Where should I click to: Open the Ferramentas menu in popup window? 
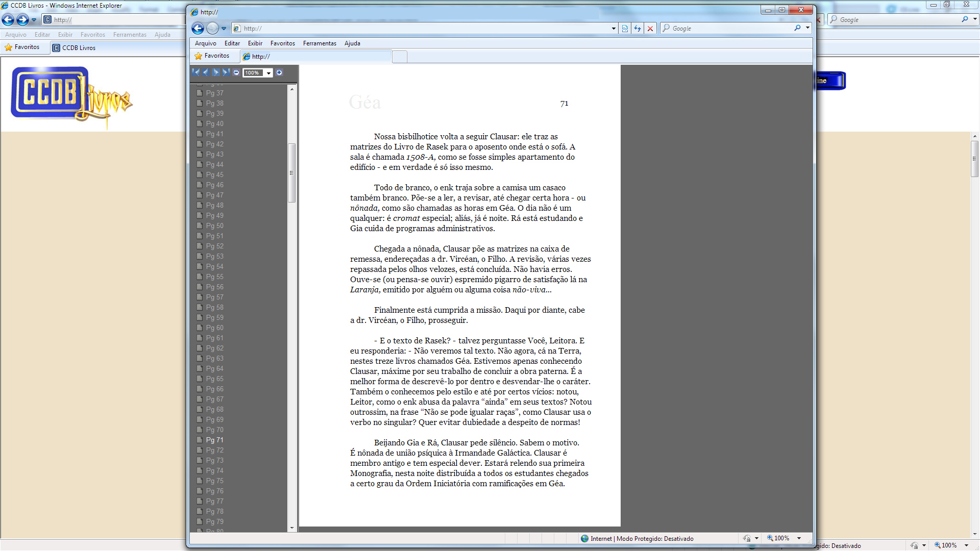(320, 43)
